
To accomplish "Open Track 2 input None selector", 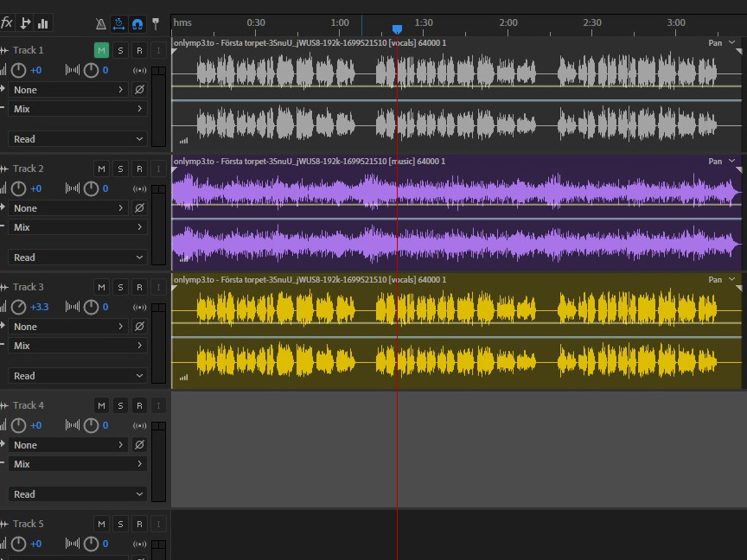I will pyautogui.click(x=68, y=208).
